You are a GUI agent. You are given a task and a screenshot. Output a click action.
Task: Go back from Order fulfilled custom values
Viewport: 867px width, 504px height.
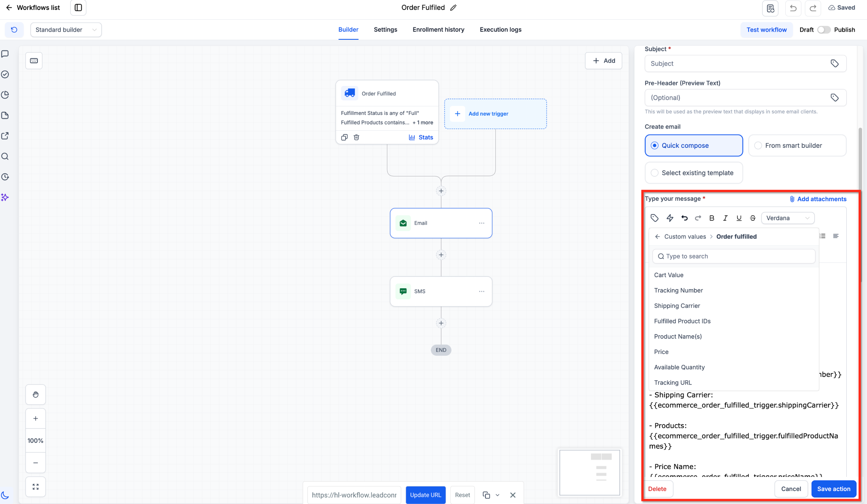point(657,237)
